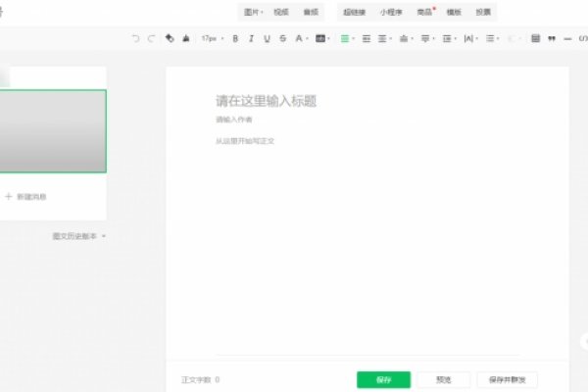Click 小程序 mini program item
This screenshot has width=588, height=392.
click(391, 12)
